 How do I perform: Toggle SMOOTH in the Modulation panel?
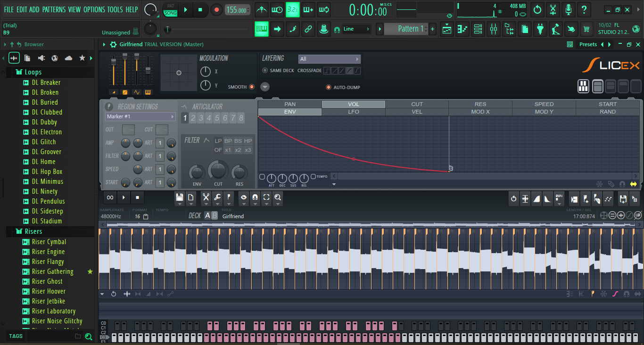point(251,87)
